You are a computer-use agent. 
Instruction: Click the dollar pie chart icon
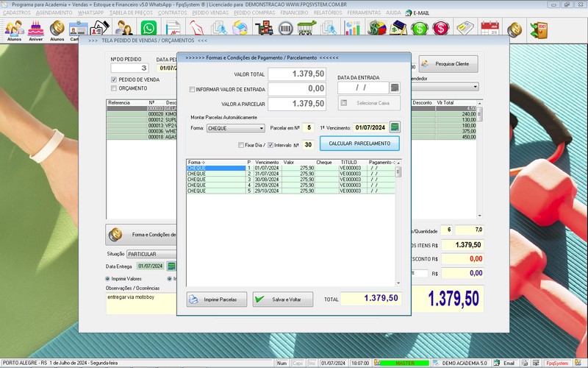(x=377, y=28)
